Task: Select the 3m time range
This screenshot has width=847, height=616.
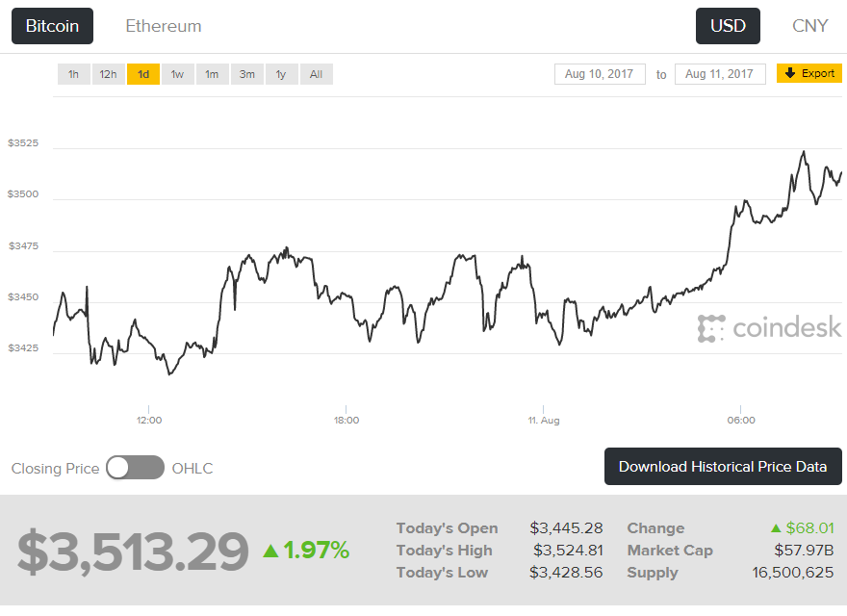Action: [x=246, y=74]
